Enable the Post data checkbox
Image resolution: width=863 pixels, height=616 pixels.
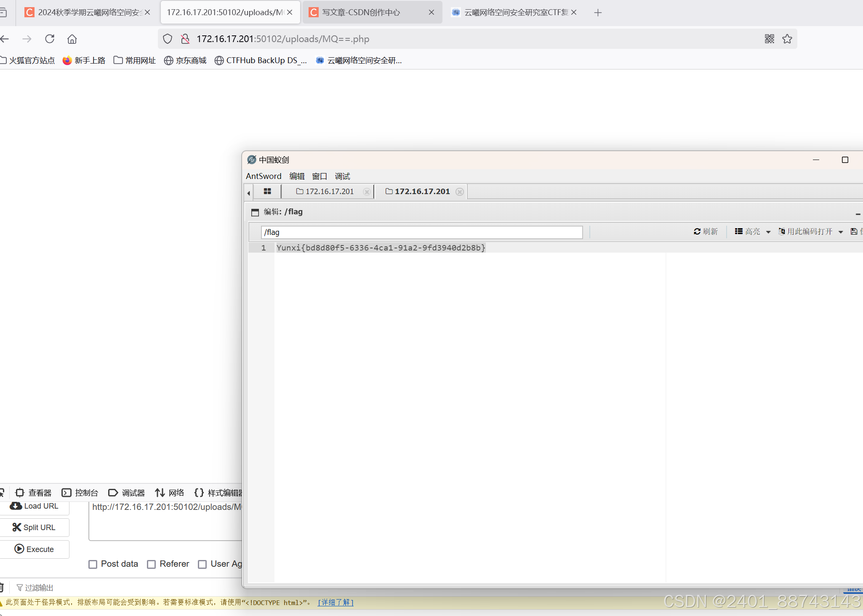93,564
